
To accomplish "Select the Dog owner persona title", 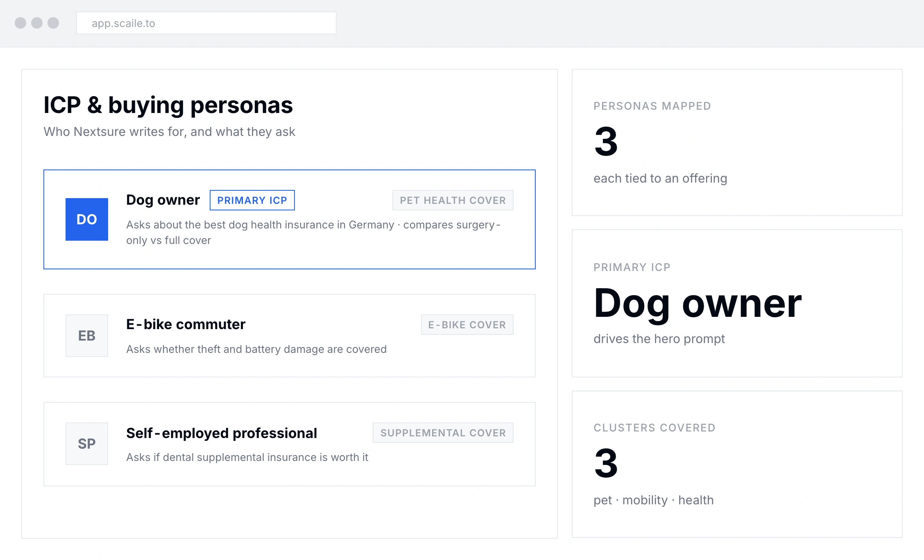I will [x=163, y=200].
